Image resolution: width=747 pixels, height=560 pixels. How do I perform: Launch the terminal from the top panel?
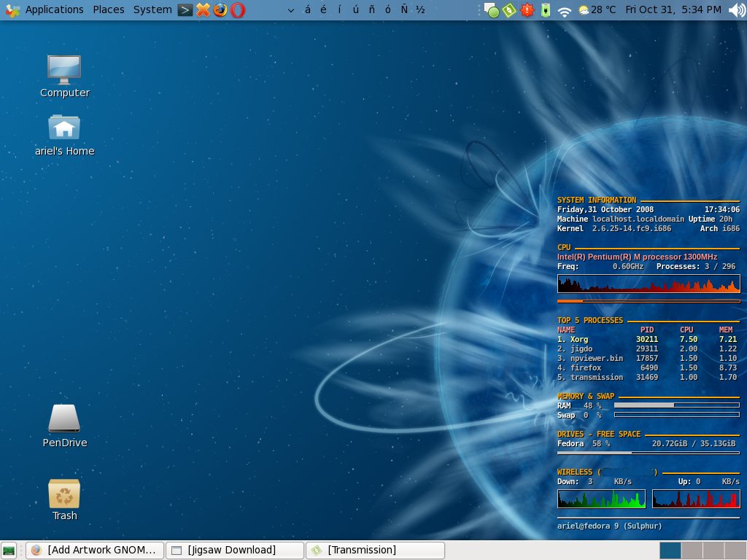click(185, 9)
